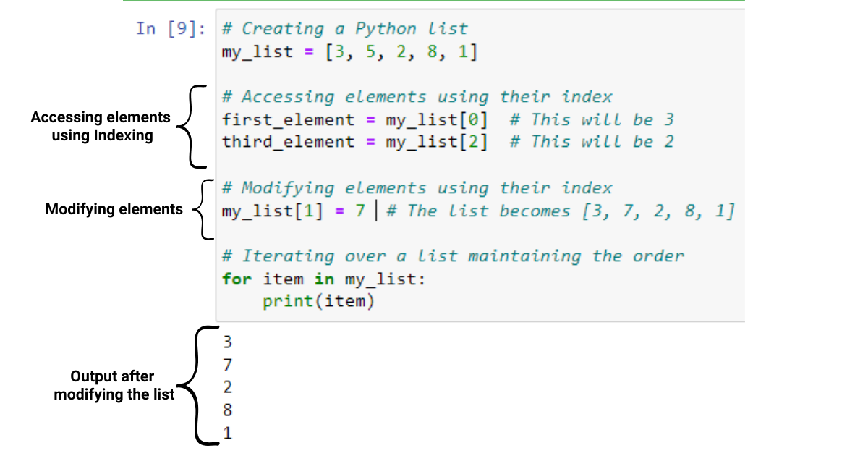The height and width of the screenshot is (456, 868).
Task: Click the comment '# This will be 3'
Action: click(592, 119)
